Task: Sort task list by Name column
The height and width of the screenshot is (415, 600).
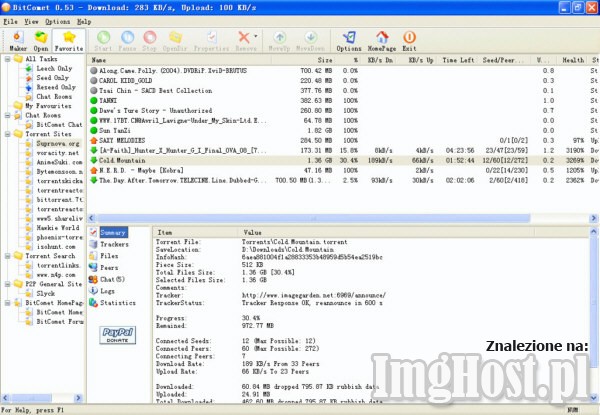Action: pyautogui.click(x=180, y=60)
